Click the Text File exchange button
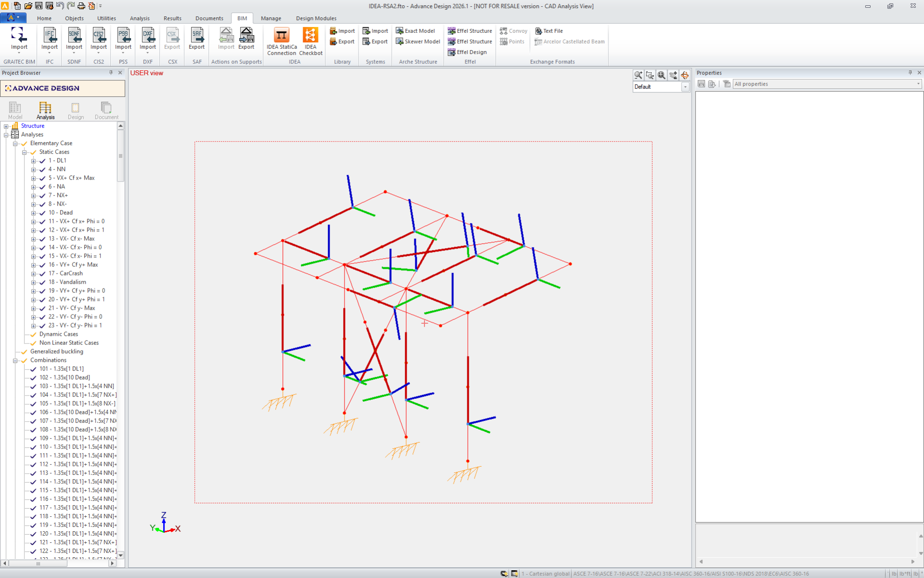Viewport: 924px width, 578px height. [x=549, y=31]
